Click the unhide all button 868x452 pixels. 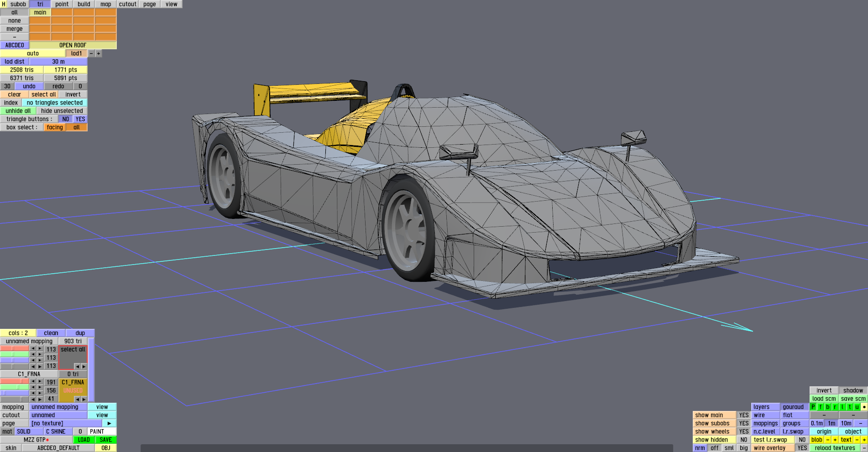pyautogui.click(x=18, y=111)
